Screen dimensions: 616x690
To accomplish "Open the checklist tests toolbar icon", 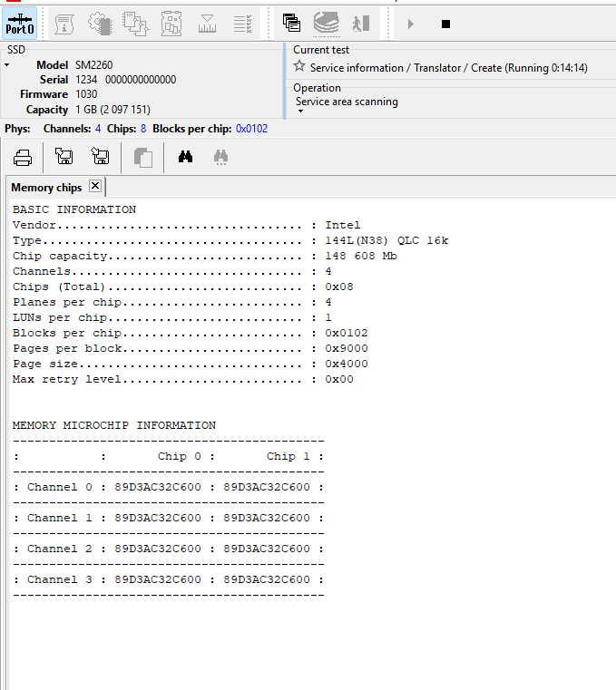I will click(x=242, y=24).
